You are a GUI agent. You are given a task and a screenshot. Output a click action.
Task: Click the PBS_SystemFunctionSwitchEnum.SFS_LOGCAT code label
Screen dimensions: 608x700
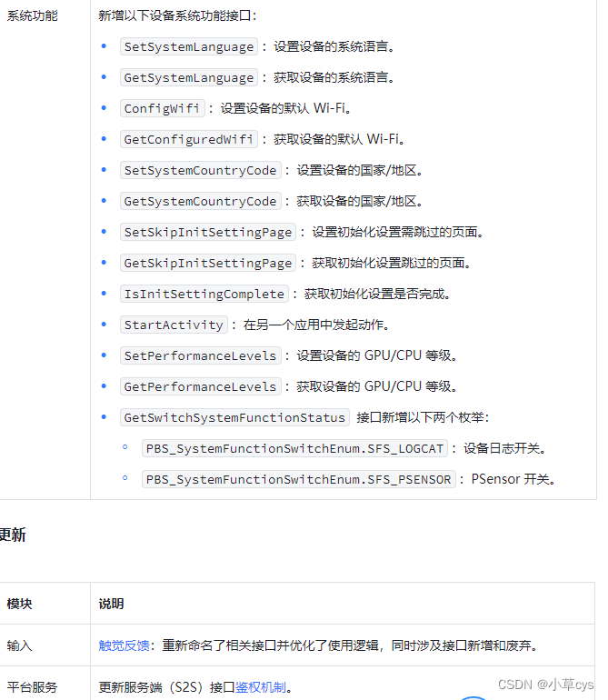click(x=294, y=448)
